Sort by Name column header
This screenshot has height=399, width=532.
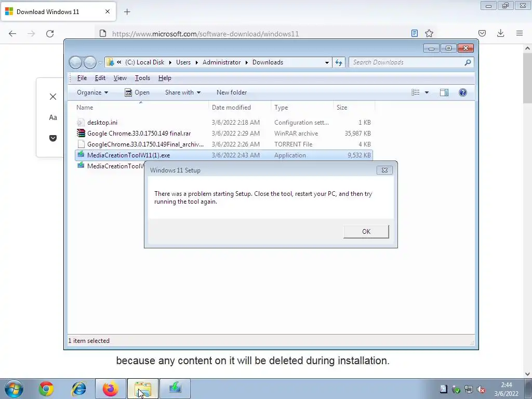[140, 108]
